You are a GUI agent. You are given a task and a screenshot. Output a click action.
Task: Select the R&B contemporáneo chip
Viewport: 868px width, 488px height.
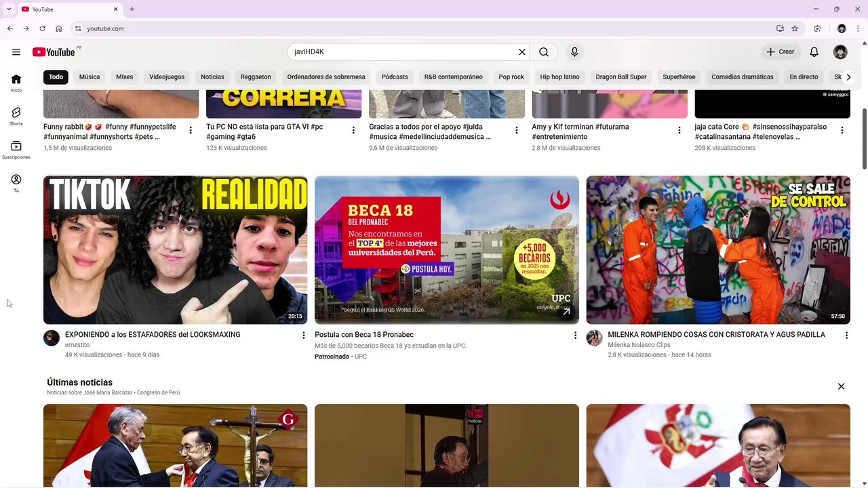454,77
